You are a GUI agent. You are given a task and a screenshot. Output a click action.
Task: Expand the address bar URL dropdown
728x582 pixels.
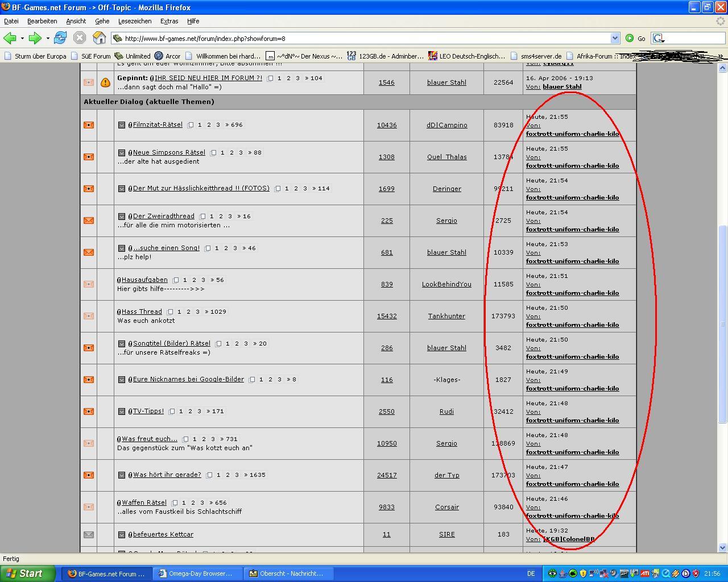(x=615, y=38)
